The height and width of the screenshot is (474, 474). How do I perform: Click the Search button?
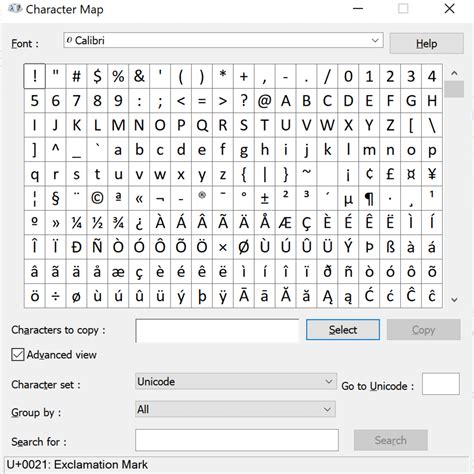(390, 440)
